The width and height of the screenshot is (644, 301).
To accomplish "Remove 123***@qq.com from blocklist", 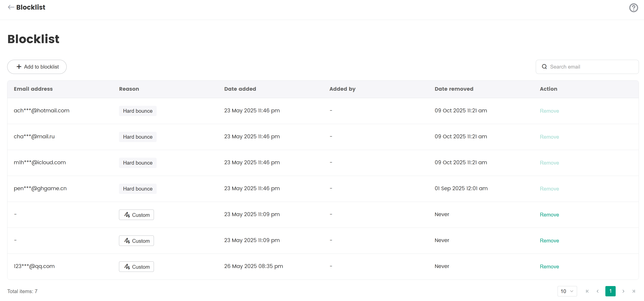I will pos(549,266).
